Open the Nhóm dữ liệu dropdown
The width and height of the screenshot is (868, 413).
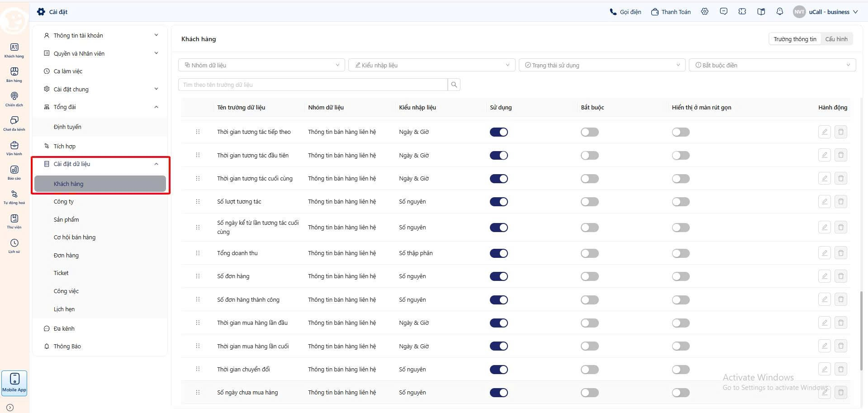pyautogui.click(x=261, y=65)
